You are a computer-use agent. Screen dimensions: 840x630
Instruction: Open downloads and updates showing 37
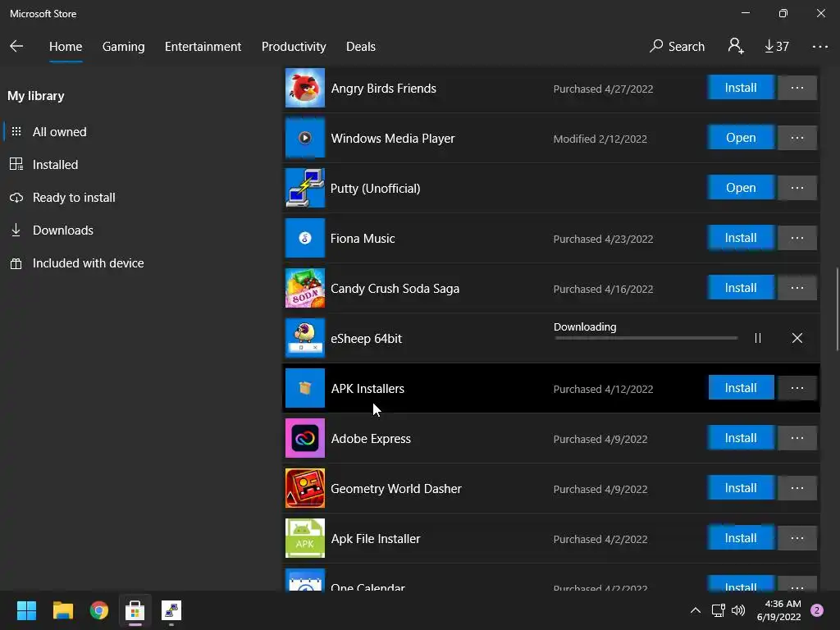776,47
